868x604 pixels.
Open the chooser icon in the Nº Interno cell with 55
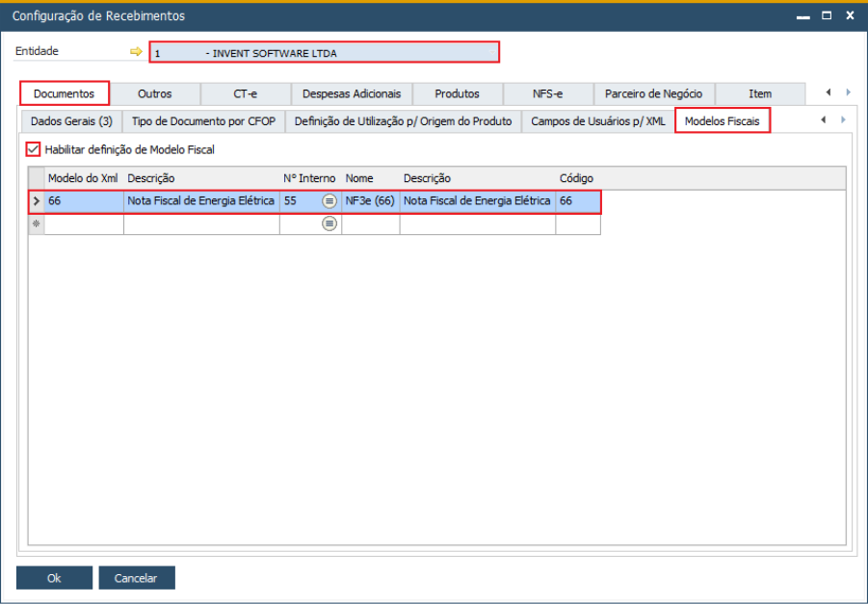click(x=329, y=201)
